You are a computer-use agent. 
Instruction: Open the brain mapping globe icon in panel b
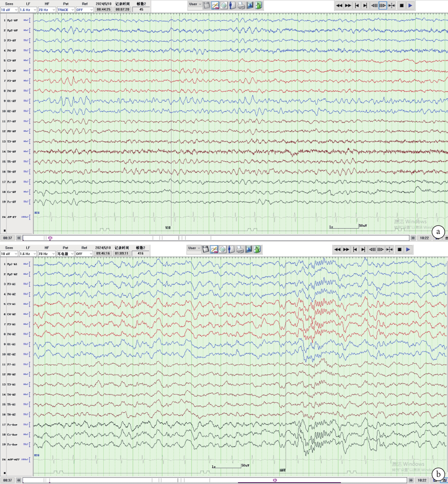[223, 249]
